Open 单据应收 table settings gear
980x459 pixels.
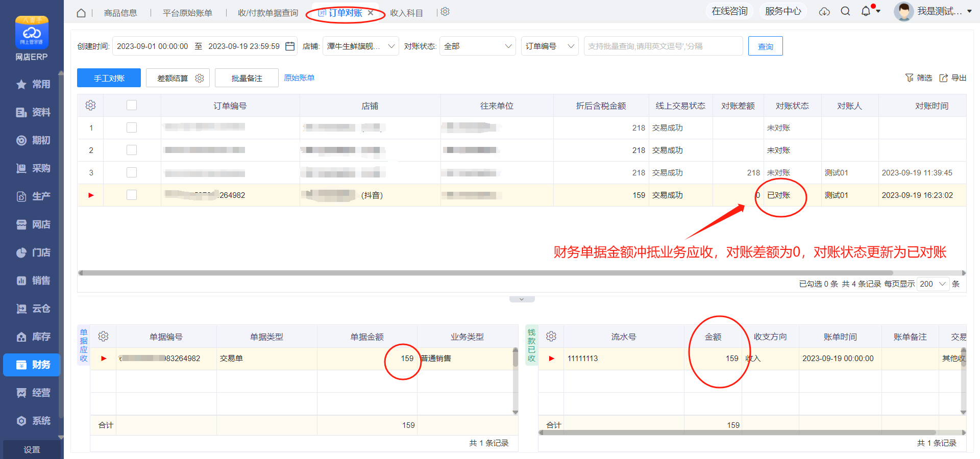coord(103,336)
